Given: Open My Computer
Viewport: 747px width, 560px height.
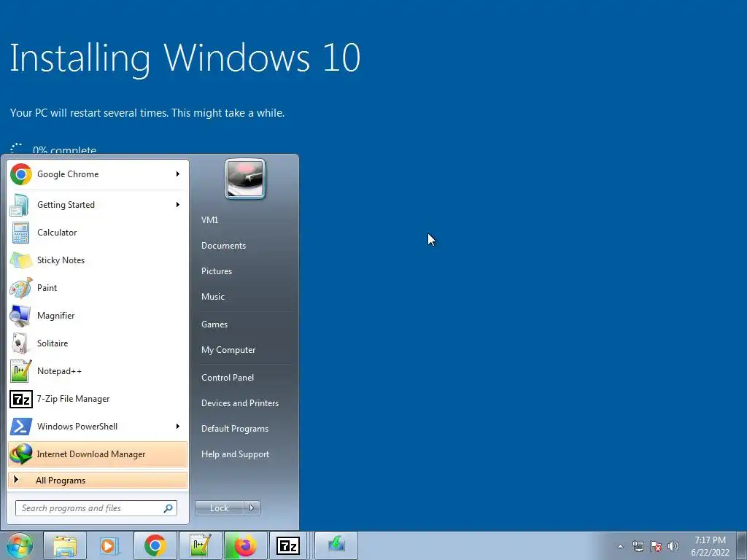Looking at the screenshot, I should 228,350.
